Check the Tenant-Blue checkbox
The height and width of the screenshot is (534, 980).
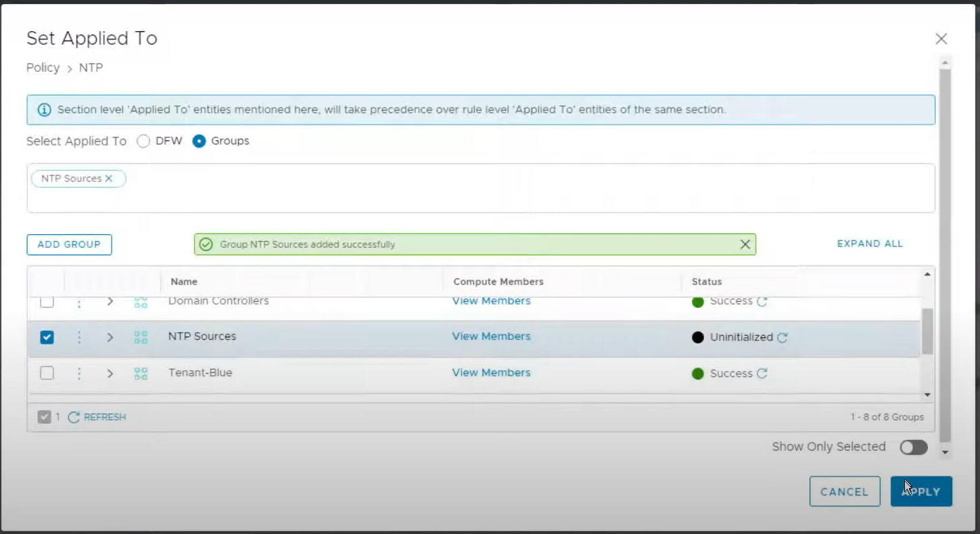point(47,373)
